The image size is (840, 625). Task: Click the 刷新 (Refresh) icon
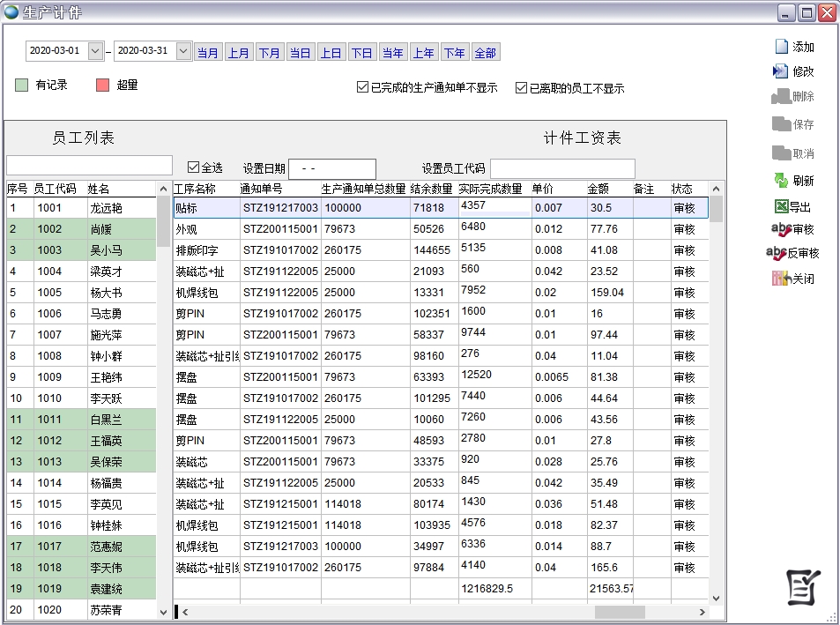(781, 181)
